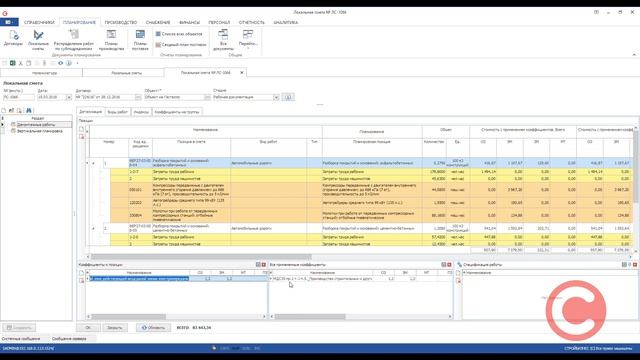This screenshot has height=360, width=640.
Task: Select the МДС35 coefficient row
Action: coord(361,279)
